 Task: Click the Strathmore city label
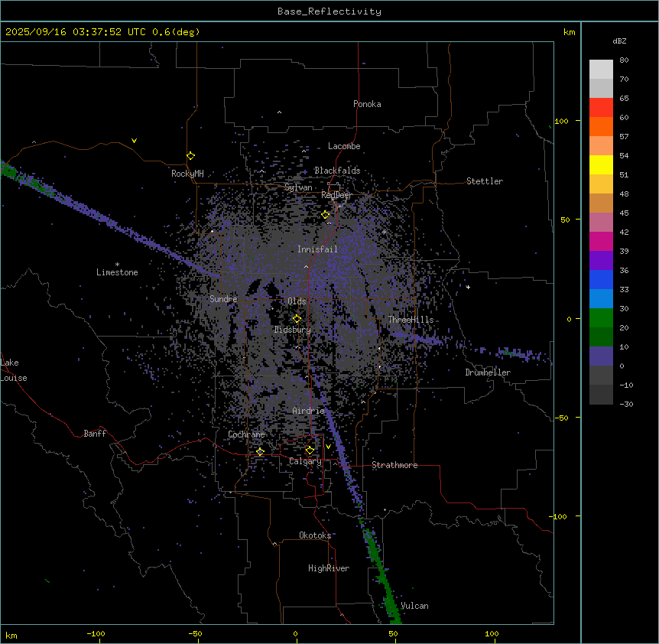(x=394, y=465)
